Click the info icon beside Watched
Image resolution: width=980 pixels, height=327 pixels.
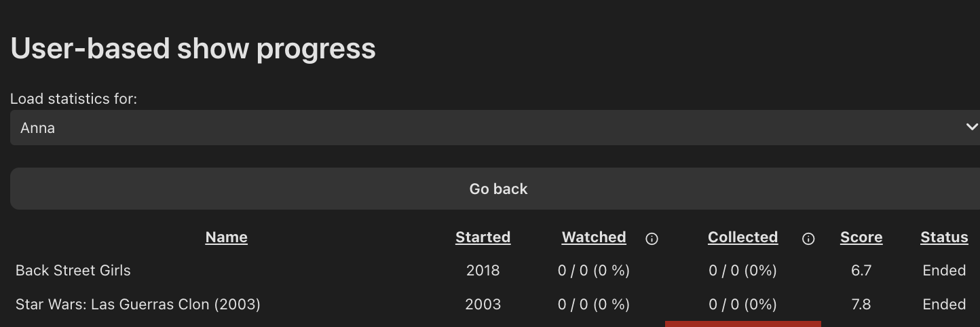point(652,239)
